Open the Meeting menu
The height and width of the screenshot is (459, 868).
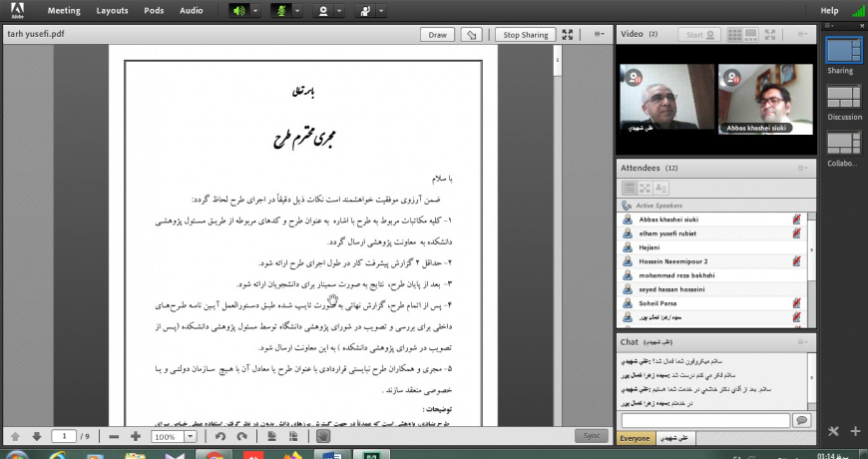tap(64, 11)
